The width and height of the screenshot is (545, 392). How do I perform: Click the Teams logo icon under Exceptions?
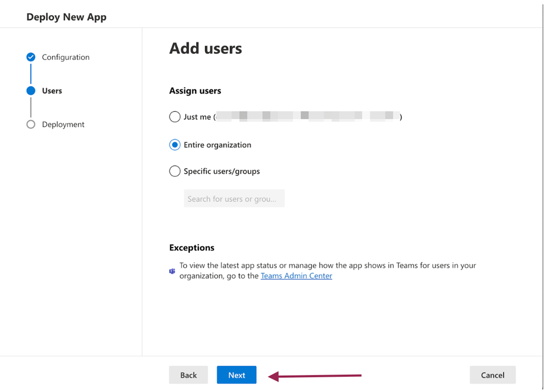pyautogui.click(x=172, y=271)
